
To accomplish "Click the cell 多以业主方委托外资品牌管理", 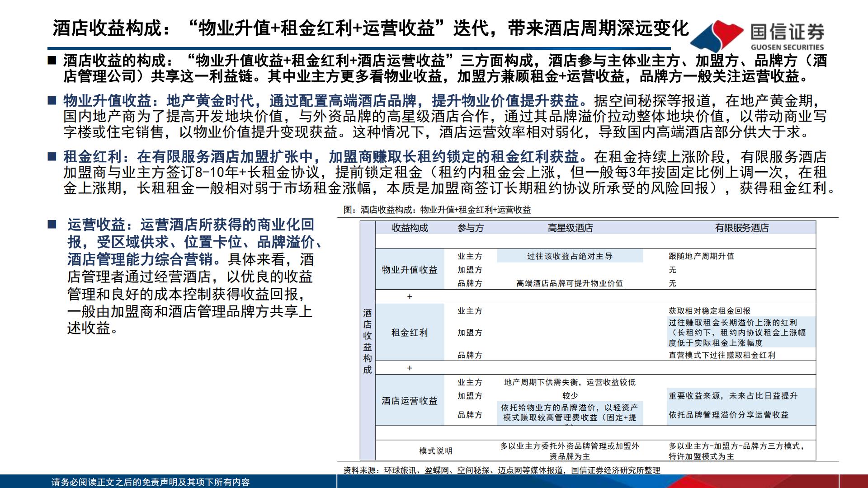I will [570, 451].
